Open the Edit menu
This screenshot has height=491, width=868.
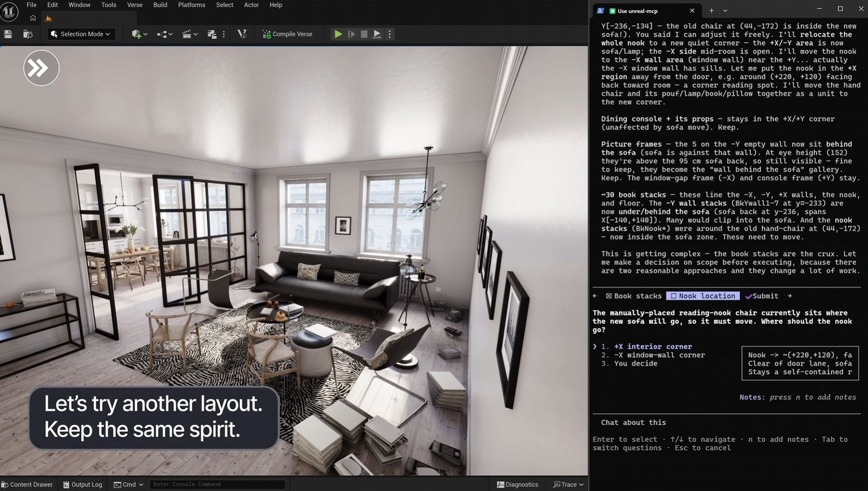pyautogui.click(x=52, y=5)
